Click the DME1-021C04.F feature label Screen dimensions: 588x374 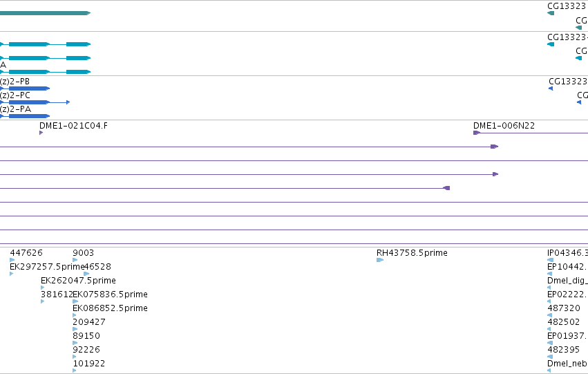[73, 126]
